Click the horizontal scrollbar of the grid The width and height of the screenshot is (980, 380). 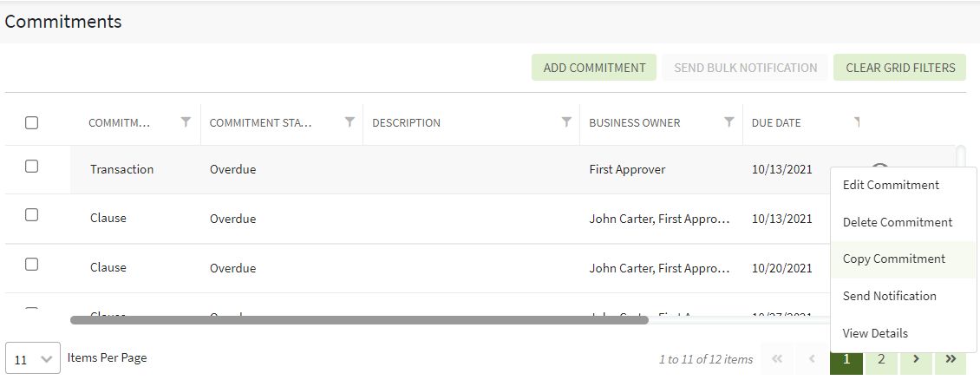[359, 320]
